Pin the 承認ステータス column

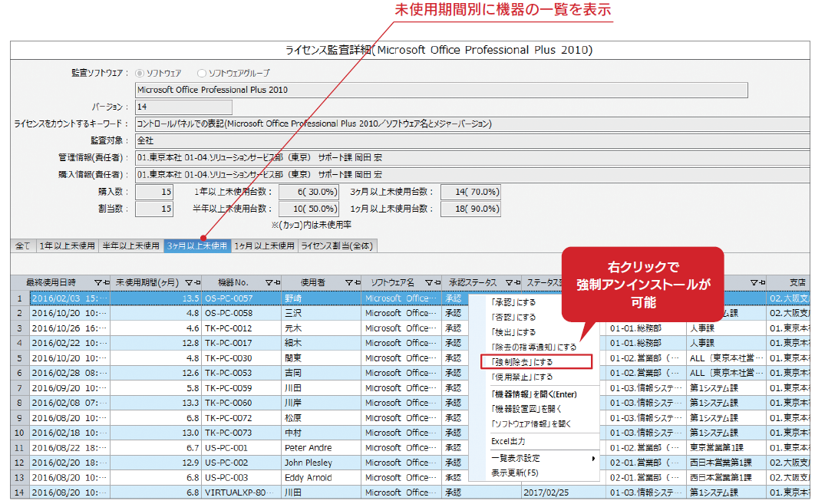click(517, 282)
